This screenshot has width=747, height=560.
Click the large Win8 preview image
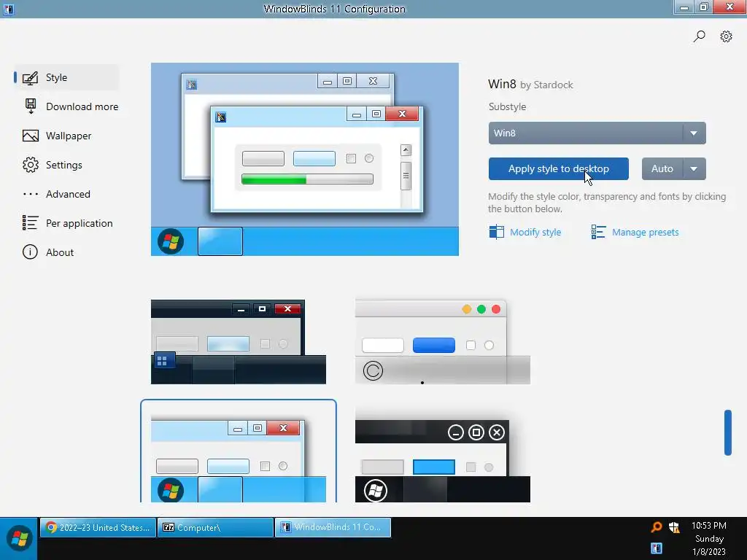coord(305,159)
